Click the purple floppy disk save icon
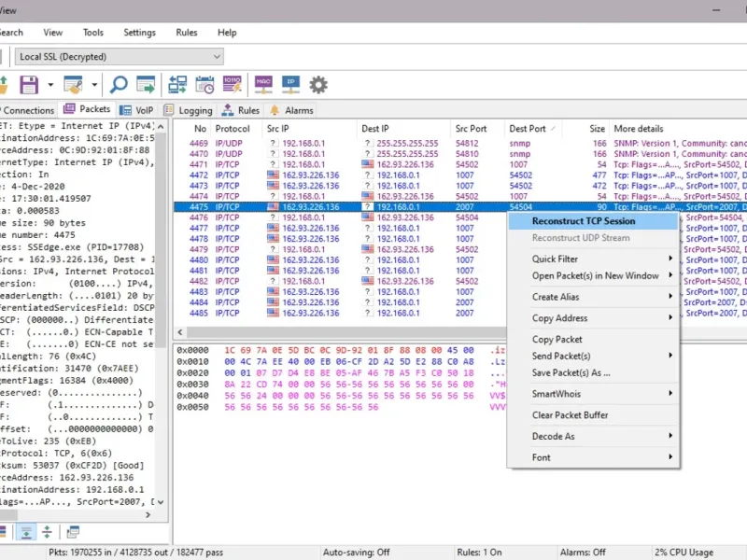This screenshot has width=747, height=560. (29, 85)
